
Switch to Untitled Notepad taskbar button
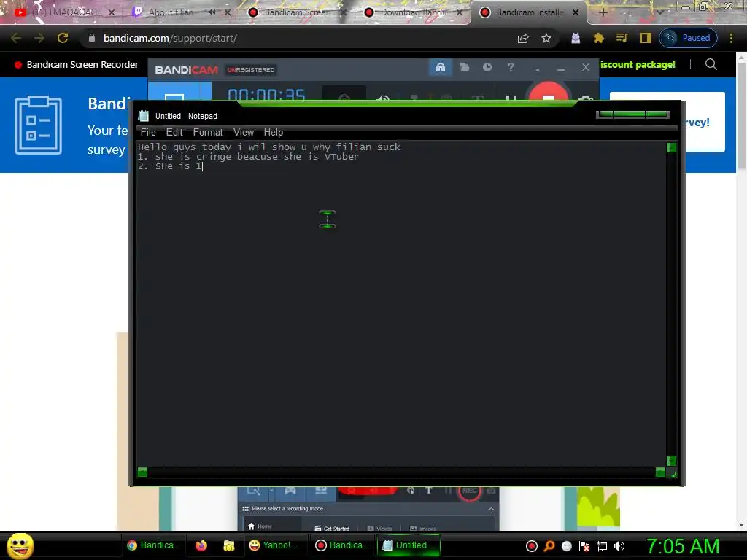(409, 545)
